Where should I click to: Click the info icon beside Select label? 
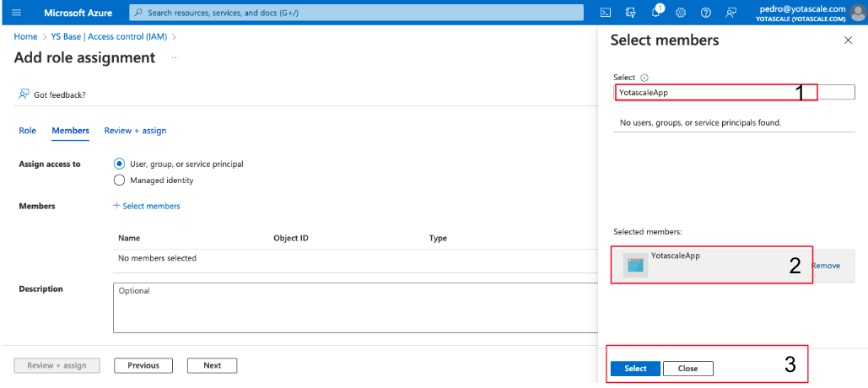(644, 78)
